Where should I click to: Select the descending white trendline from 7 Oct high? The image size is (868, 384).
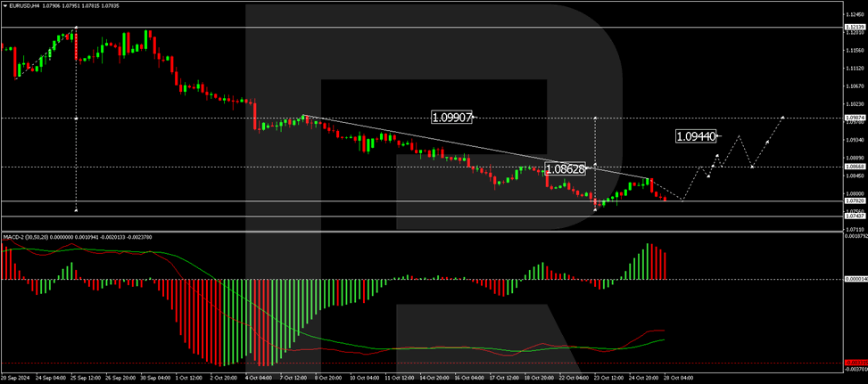click(476, 147)
